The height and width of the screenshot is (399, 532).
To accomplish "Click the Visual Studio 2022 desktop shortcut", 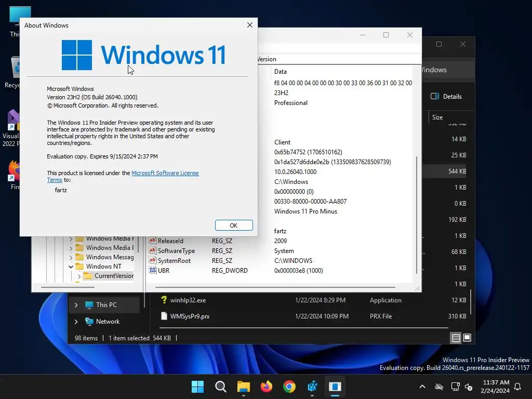I will pyautogui.click(x=11, y=128).
